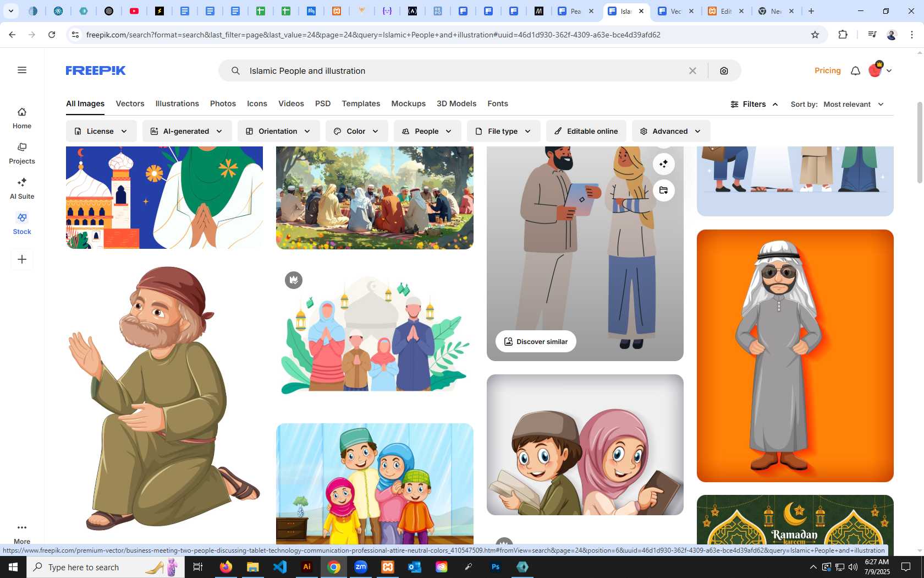Switch to 3D Models tab
The image size is (924, 578).
click(457, 103)
